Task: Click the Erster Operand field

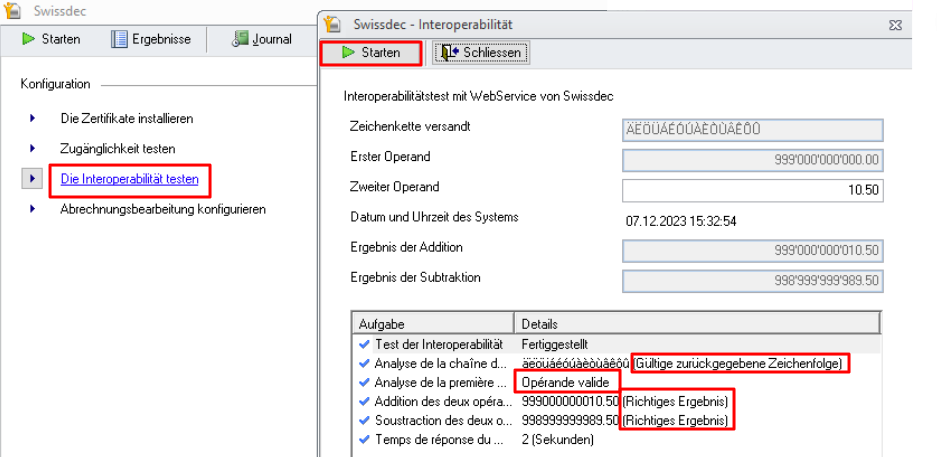Action: click(x=753, y=160)
